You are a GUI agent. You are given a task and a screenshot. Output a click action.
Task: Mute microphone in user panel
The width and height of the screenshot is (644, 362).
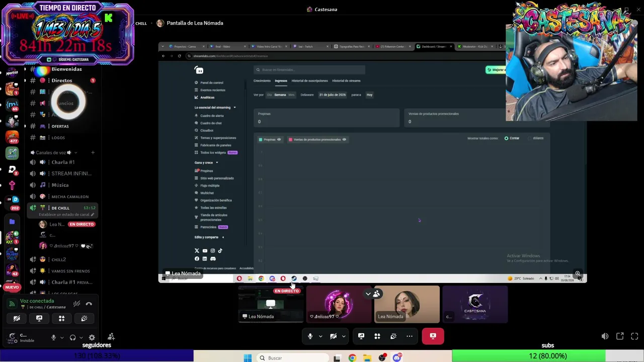pyautogui.click(x=53, y=337)
